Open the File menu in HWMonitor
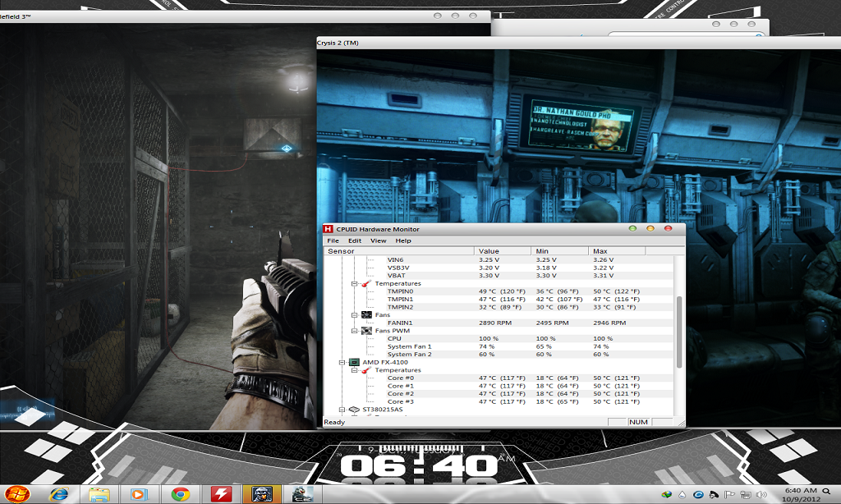Viewport: 841px width, 504px height. (333, 241)
